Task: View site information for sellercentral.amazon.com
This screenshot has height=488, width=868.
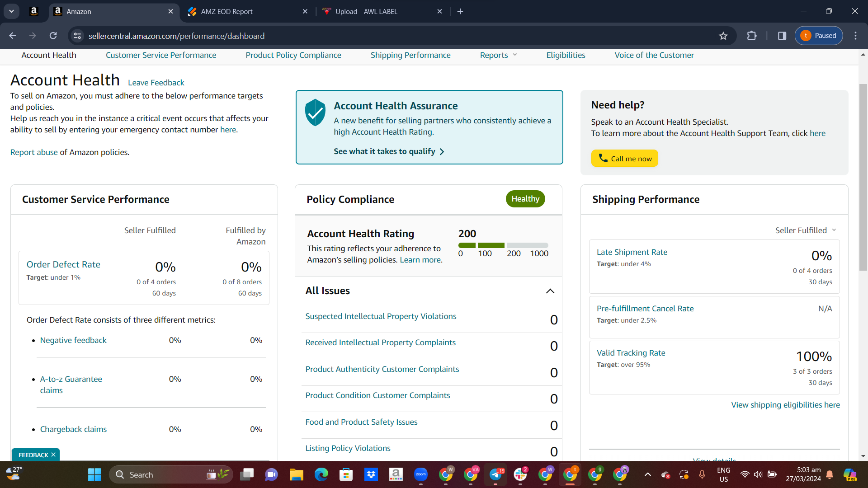Action: (x=78, y=36)
